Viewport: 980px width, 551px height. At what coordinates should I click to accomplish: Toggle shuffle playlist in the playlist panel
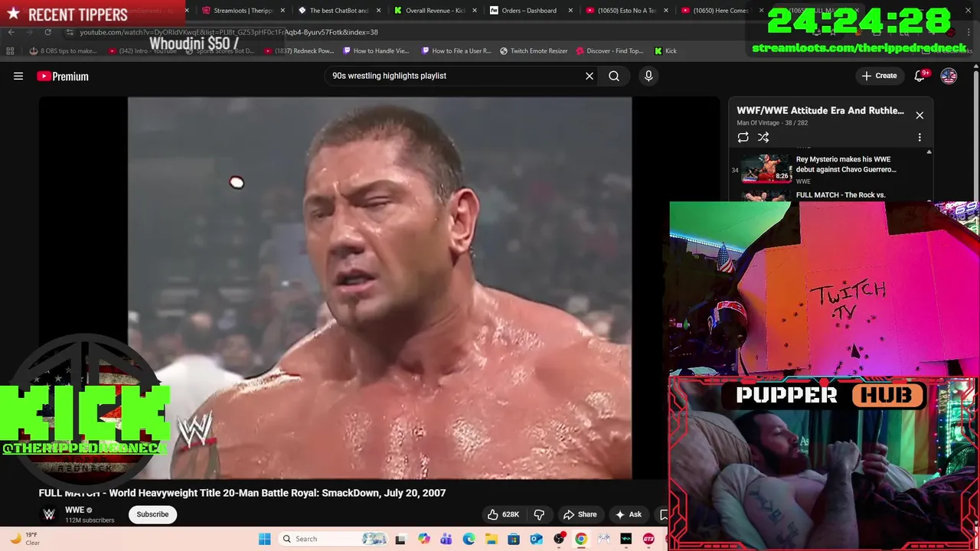click(763, 137)
